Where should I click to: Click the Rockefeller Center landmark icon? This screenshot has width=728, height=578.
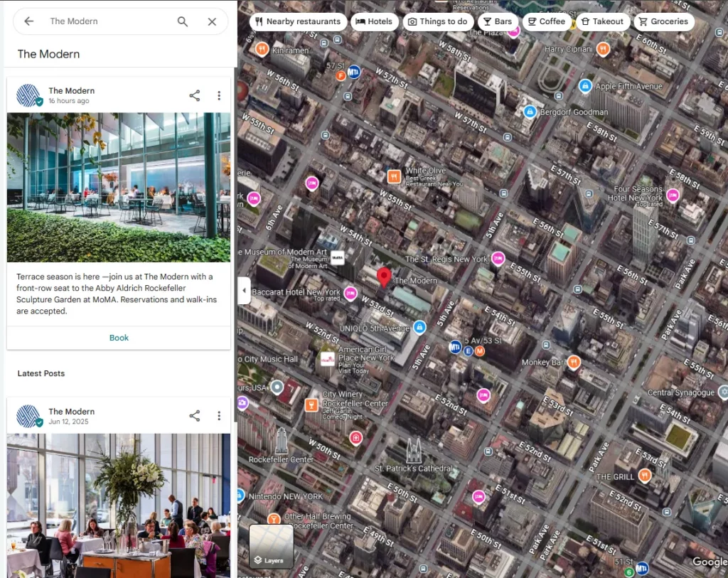(282, 440)
